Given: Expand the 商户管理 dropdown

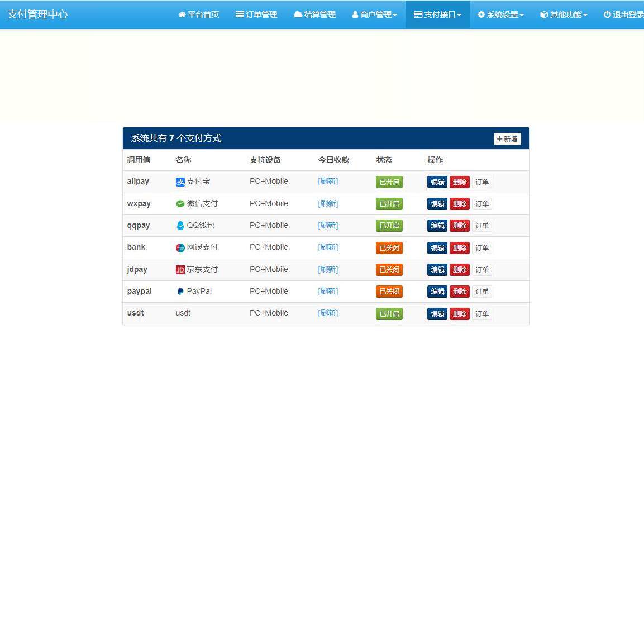Looking at the screenshot, I should 375,15.
